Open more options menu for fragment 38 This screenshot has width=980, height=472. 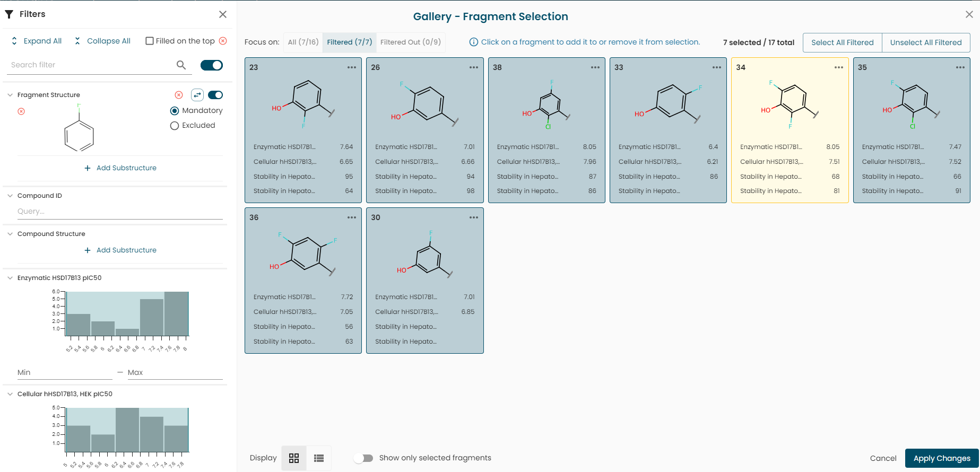coord(595,67)
